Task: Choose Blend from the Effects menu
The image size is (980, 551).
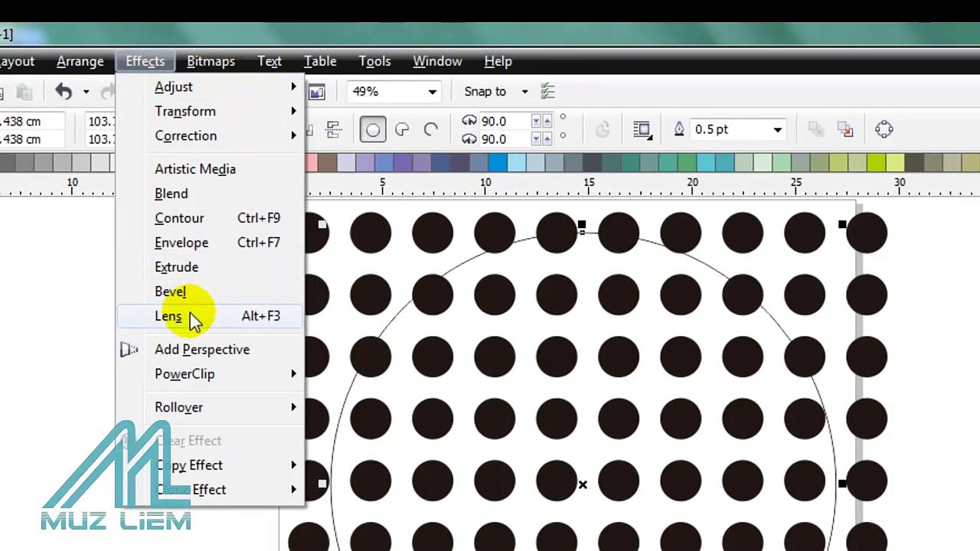Action: pos(211,194)
